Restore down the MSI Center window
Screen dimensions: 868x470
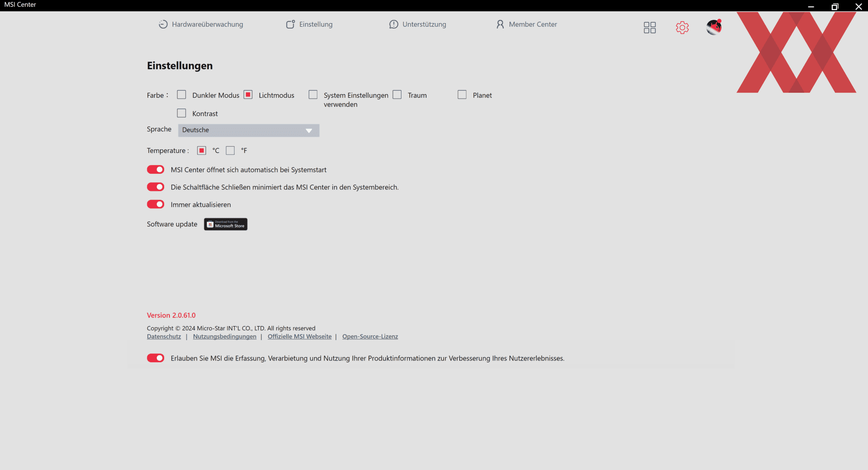(x=835, y=6)
